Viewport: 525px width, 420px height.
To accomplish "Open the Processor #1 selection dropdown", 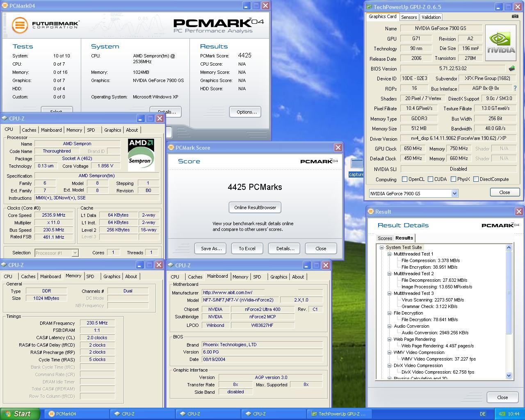I will (x=75, y=253).
